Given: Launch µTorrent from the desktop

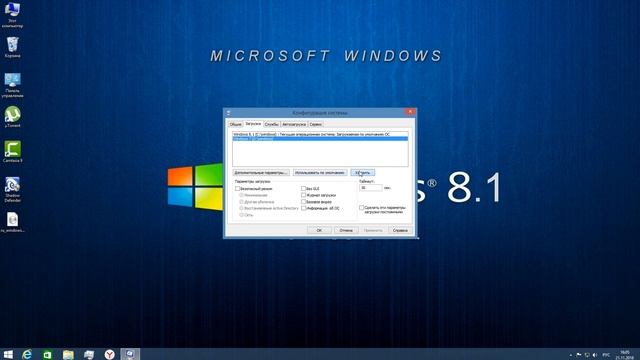Looking at the screenshot, I should point(12,117).
